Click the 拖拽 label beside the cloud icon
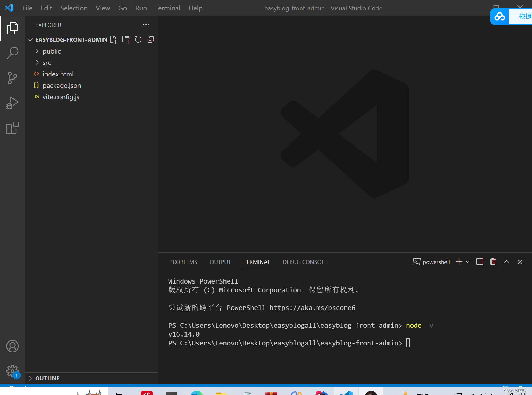Screen dimensions: 532x395 tap(525, 16)
